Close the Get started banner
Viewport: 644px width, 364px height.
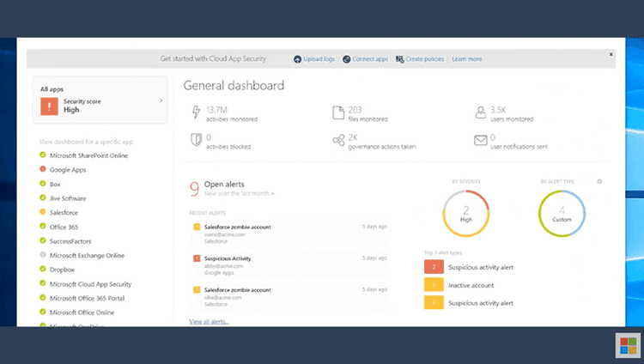click(x=611, y=54)
